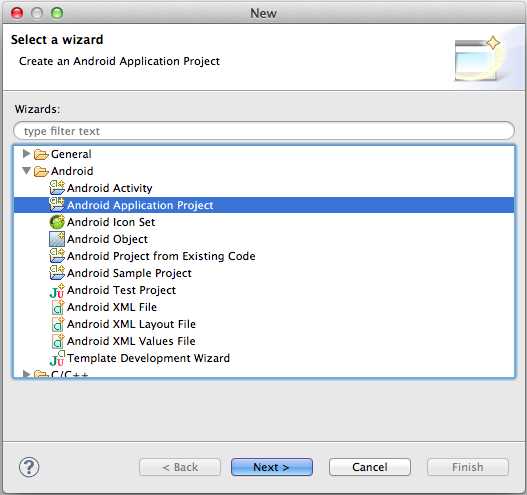Select Template Development Wizard entry
The image size is (527, 495).
148,358
